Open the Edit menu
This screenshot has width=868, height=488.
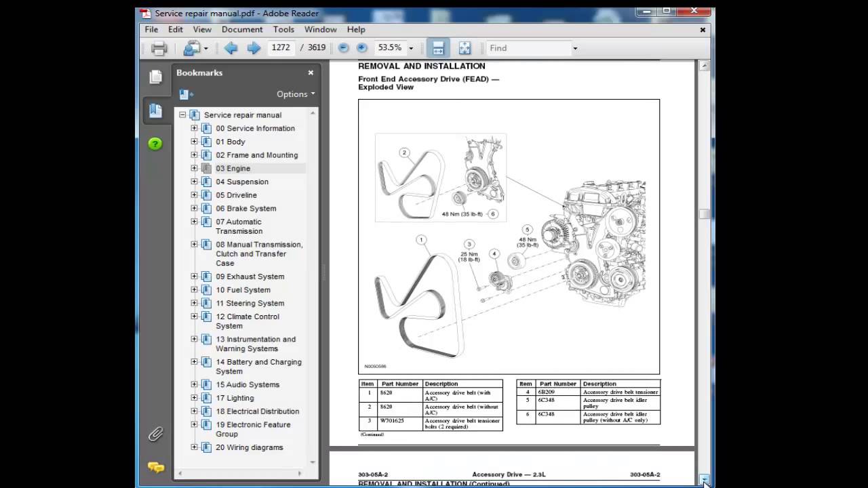click(x=176, y=30)
